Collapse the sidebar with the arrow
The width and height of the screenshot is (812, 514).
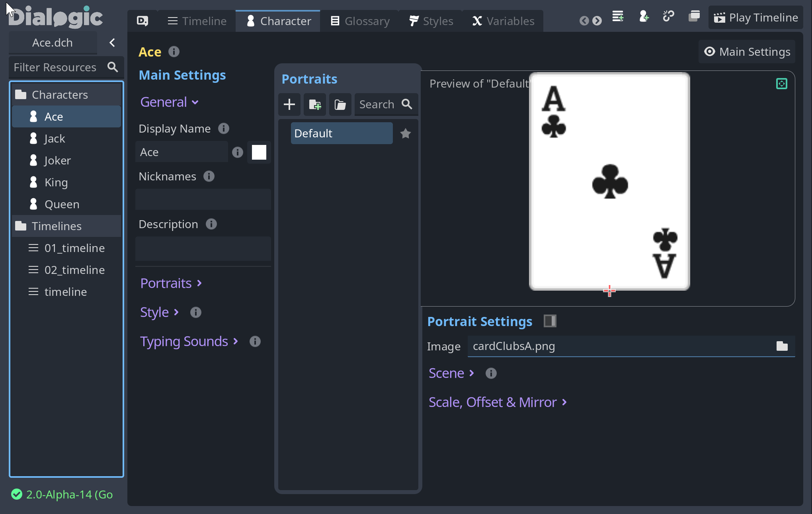[x=112, y=43]
